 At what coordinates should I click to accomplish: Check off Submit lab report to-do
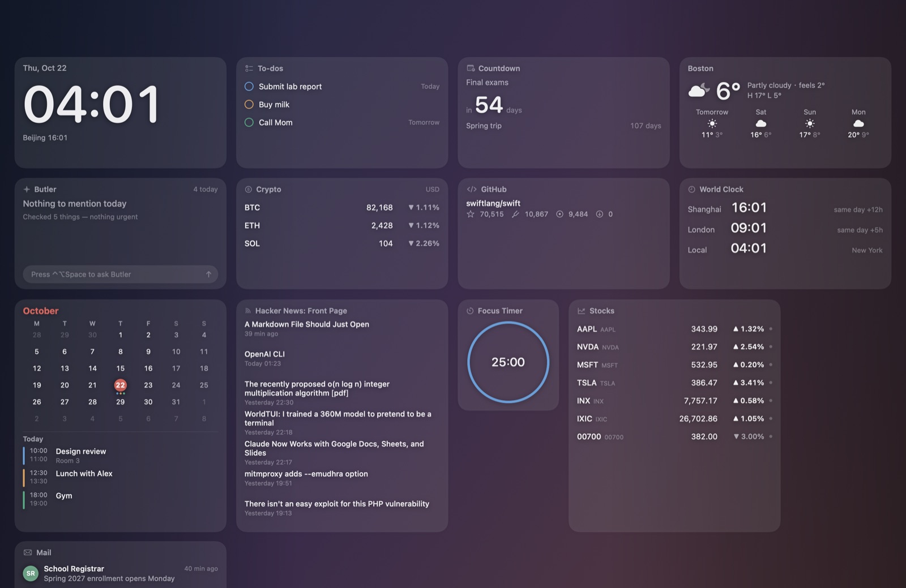coord(249,87)
